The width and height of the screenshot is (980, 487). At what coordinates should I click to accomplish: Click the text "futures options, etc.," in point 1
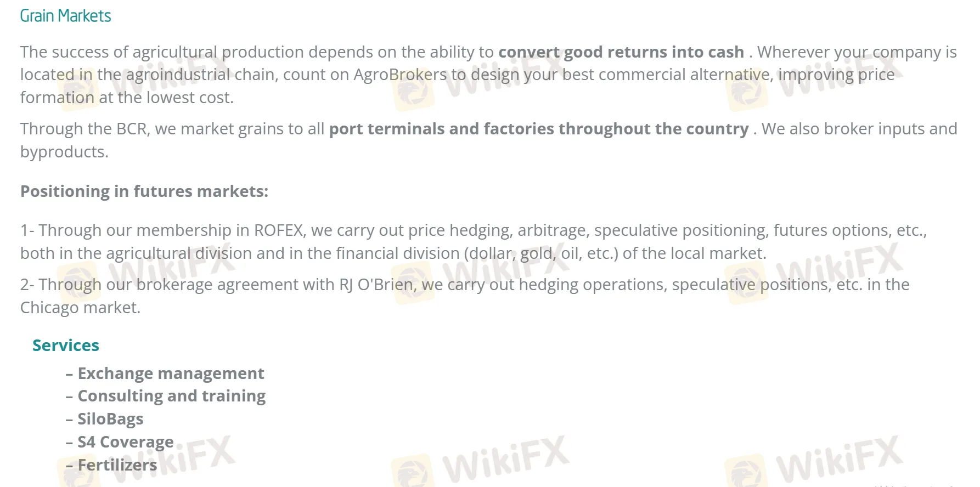tap(850, 230)
